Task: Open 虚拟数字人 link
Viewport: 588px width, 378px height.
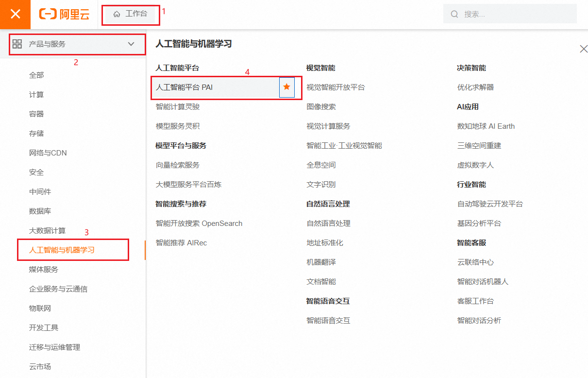Action: (475, 165)
